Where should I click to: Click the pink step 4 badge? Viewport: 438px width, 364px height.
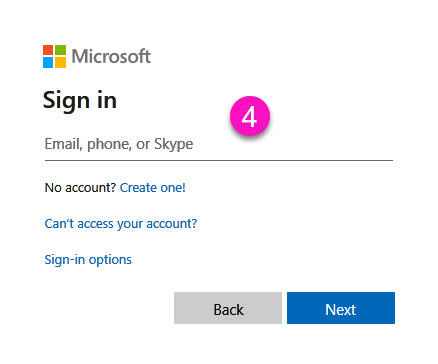coord(250,116)
